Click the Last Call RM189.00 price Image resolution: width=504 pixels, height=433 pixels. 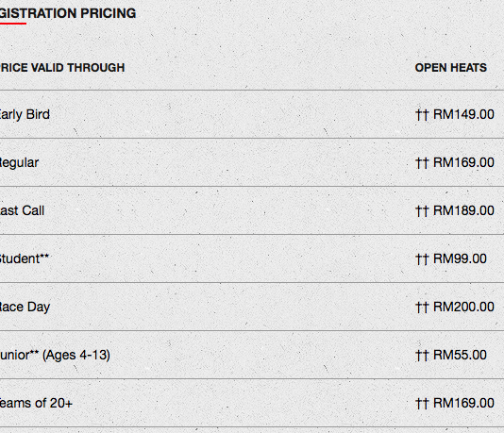(463, 210)
